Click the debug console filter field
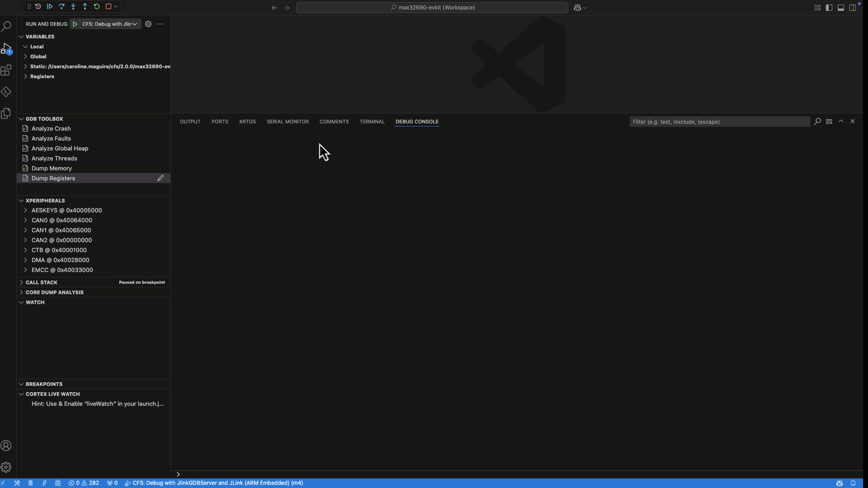This screenshot has height=488, width=868. click(719, 122)
